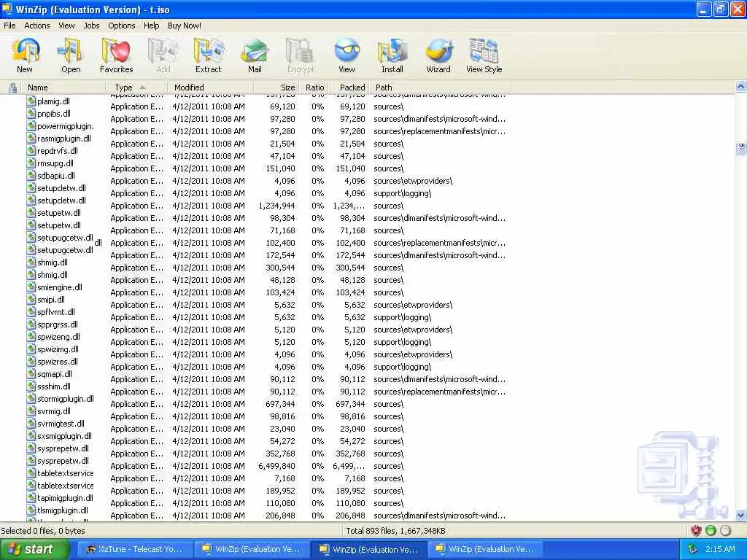Select the smipi.dll file name

51,300
